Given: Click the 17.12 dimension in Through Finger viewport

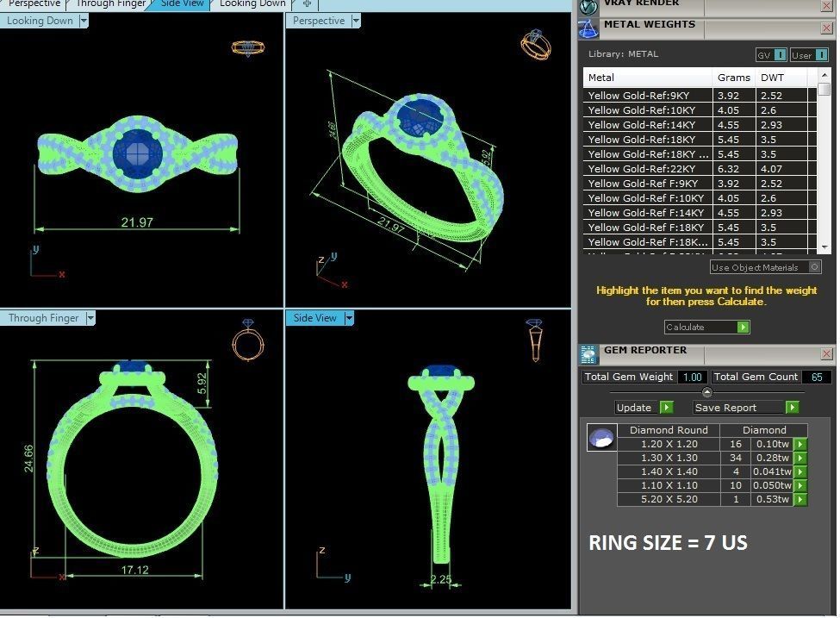Looking at the screenshot, I should [x=134, y=570].
